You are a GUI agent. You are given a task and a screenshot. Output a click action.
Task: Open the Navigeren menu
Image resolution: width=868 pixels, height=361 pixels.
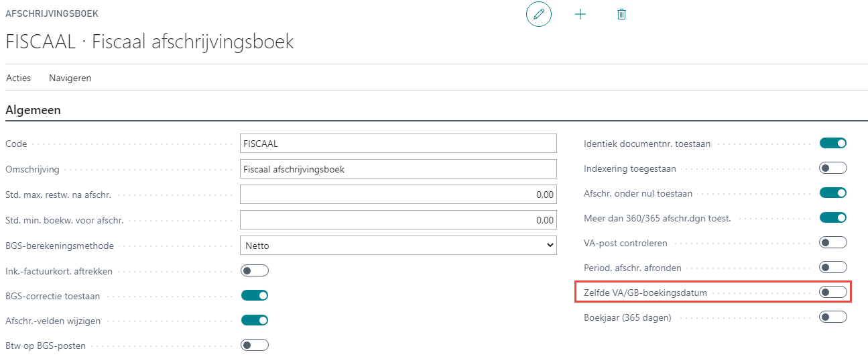click(x=70, y=78)
